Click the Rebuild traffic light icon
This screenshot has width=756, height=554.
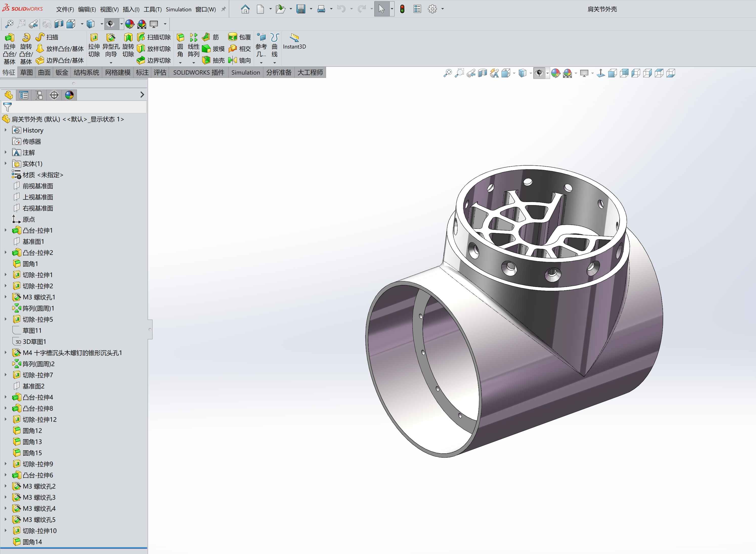click(x=402, y=9)
